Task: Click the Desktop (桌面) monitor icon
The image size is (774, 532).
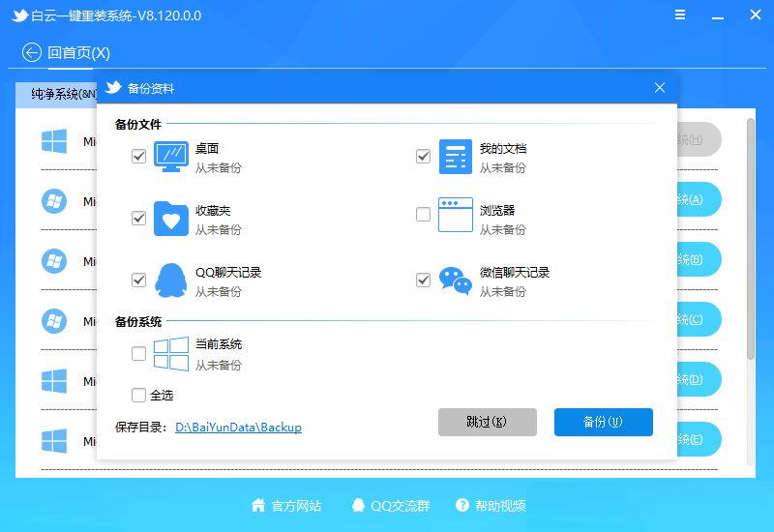Action: click(171, 157)
